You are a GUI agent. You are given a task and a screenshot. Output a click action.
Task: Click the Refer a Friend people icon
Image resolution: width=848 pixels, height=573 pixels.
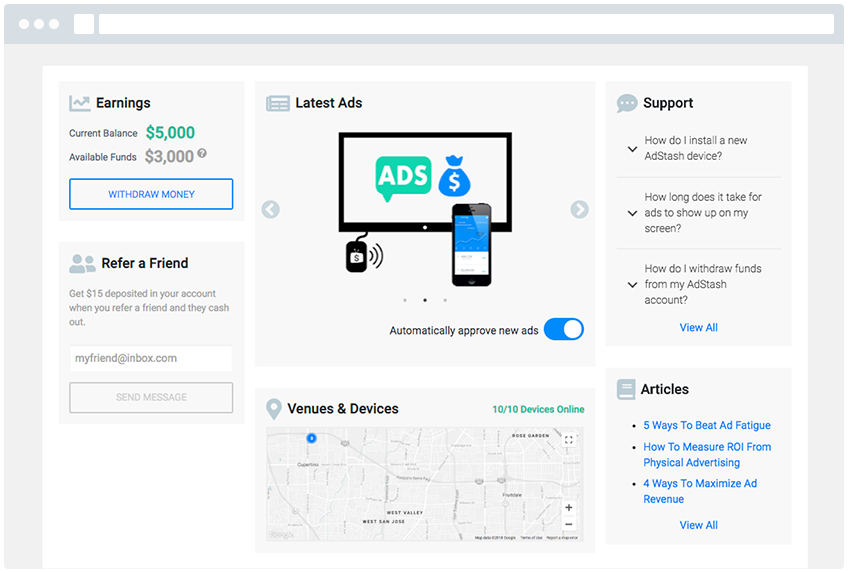click(82, 264)
